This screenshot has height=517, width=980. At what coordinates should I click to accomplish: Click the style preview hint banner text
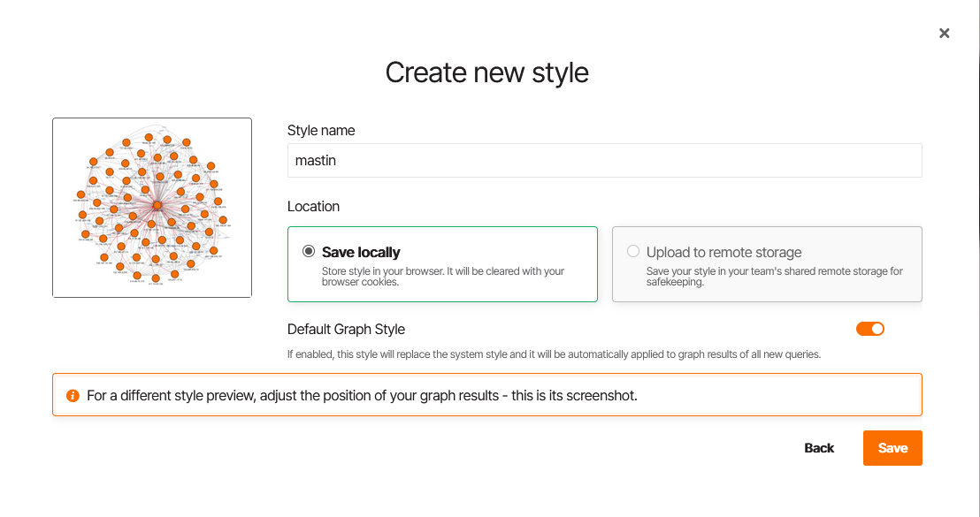[362, 395]
